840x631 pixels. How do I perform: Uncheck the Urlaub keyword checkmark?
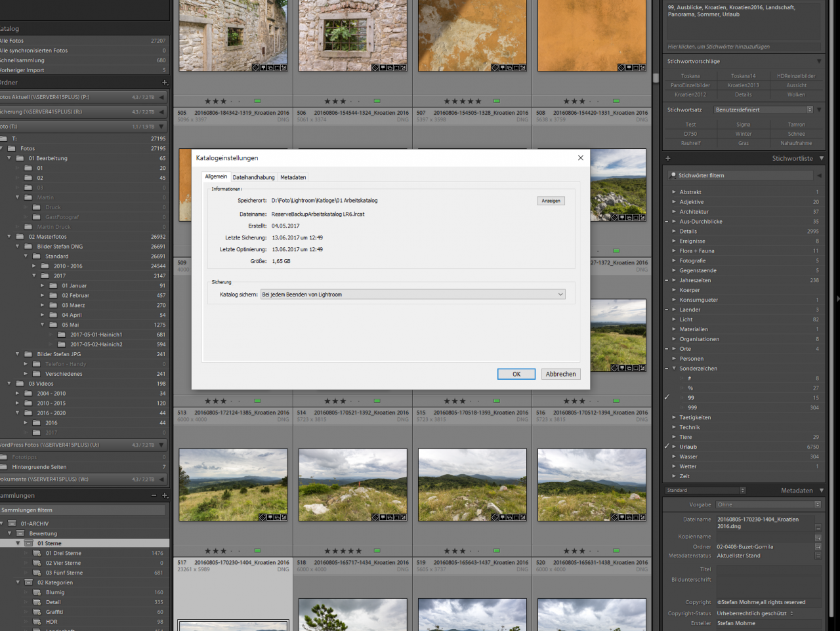click(x=667, y=447)
